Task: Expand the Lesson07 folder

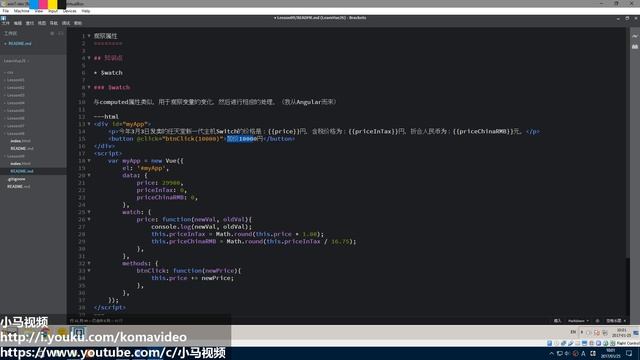Action: pyautogui.click(x=15, y=126)
